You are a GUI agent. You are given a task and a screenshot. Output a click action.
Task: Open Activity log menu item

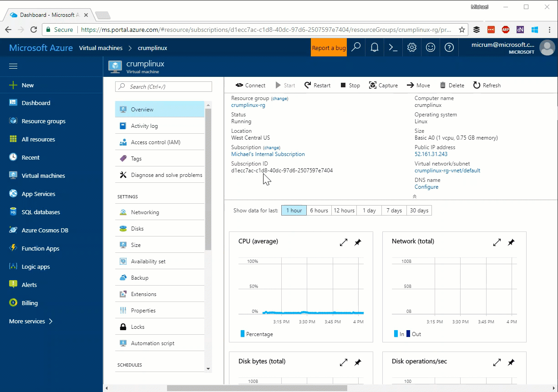144,126
